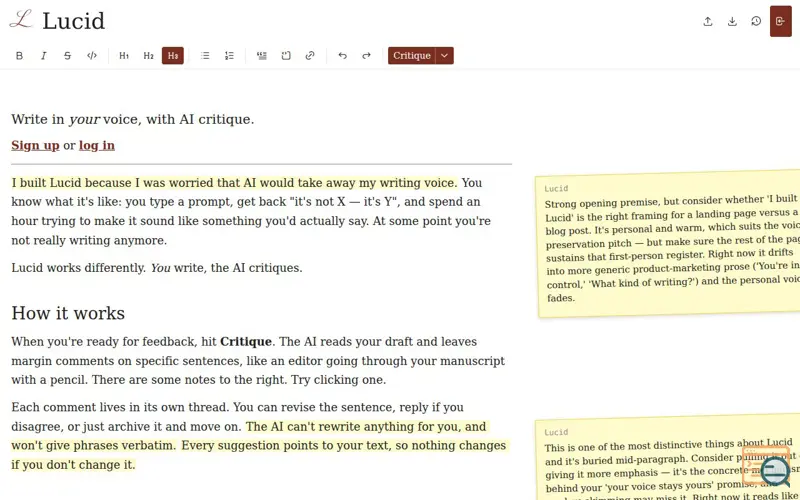This screenshot has width=800, height=500.
Task: Toggle italic formatting
Action: pos(43,56)
